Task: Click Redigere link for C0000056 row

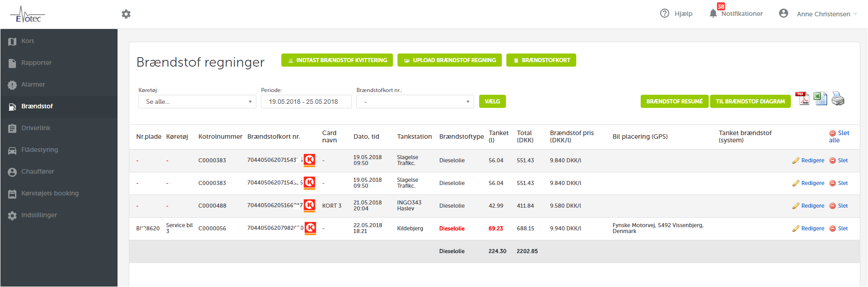Action: pyautogui.click(x=809, y=229)
